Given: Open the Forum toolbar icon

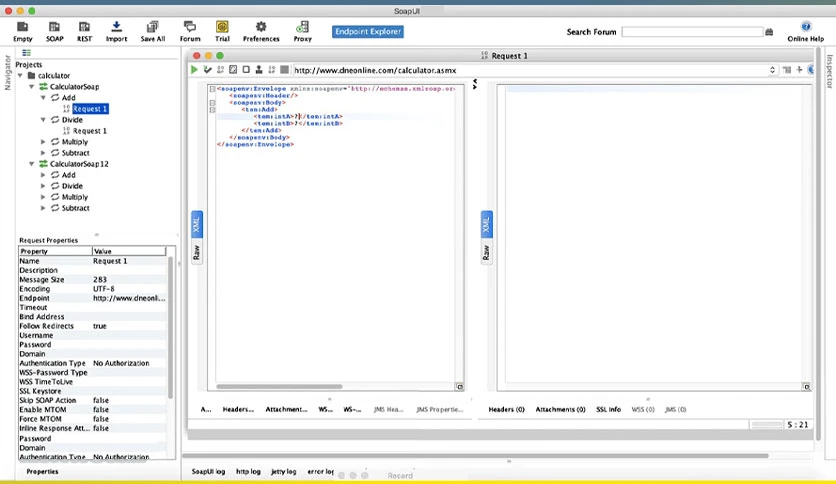Looking at the screenshot, I should pos(190,31).
